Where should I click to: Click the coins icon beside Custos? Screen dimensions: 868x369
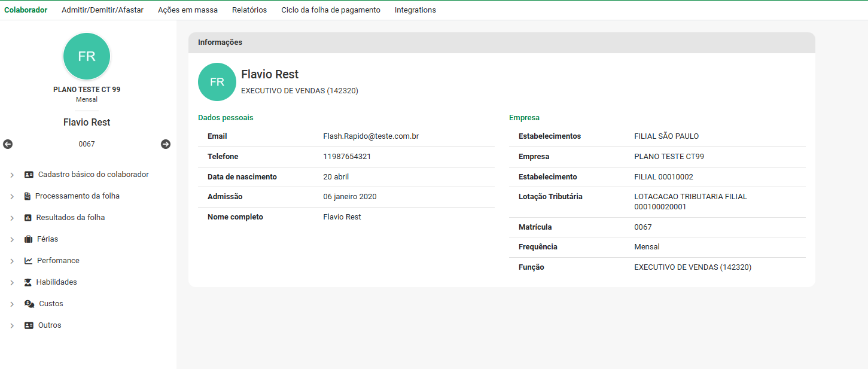(x=29, y=304)
